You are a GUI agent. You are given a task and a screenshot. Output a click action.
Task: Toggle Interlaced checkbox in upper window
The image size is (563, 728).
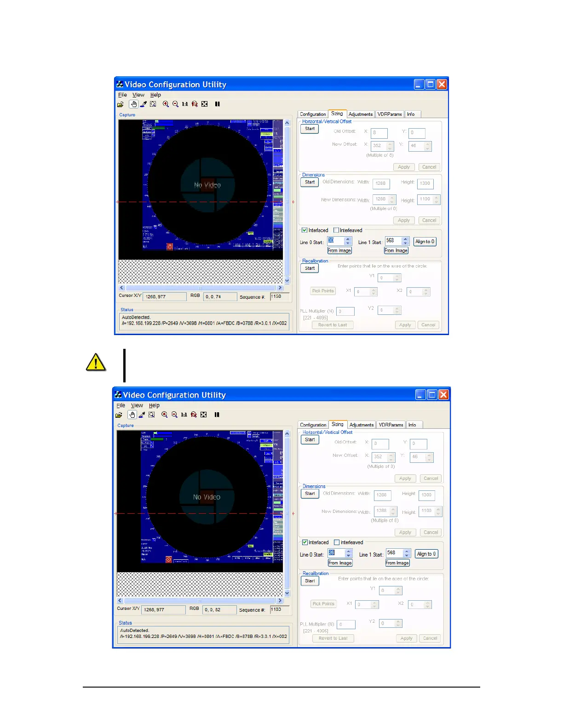coord(304,230)
